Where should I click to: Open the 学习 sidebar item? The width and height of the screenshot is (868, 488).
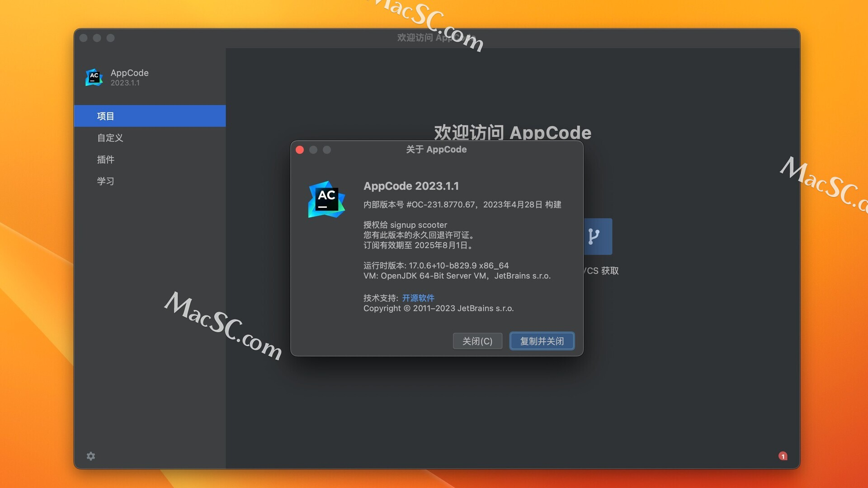tap(150, 181)
